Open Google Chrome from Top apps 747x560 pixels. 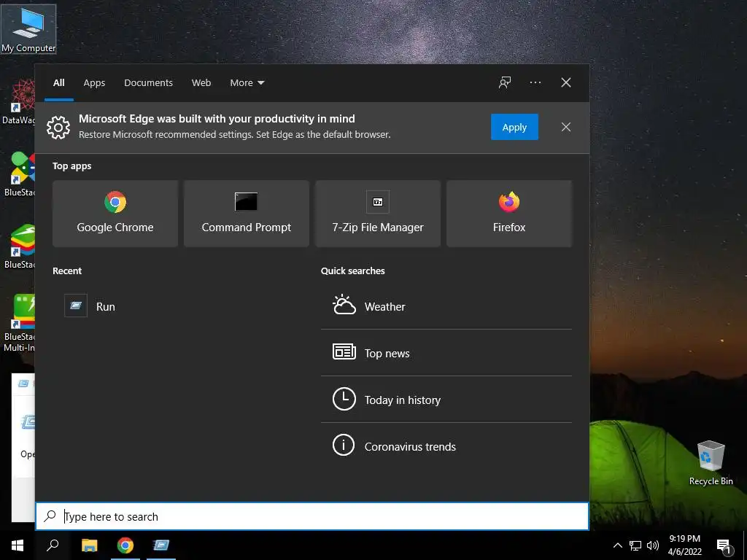115,214
